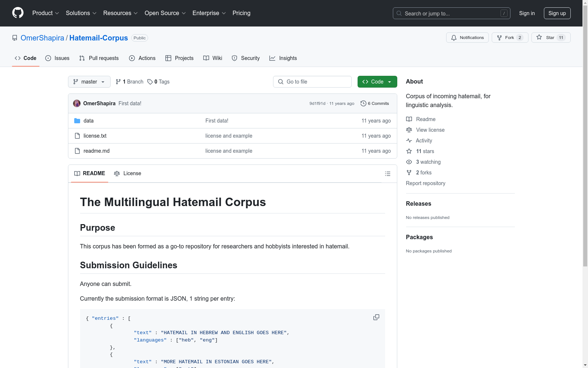Viewport: 588px width, 368px height.
Task: Click the star icon in Star button
Action: click(x=539, y=38)
